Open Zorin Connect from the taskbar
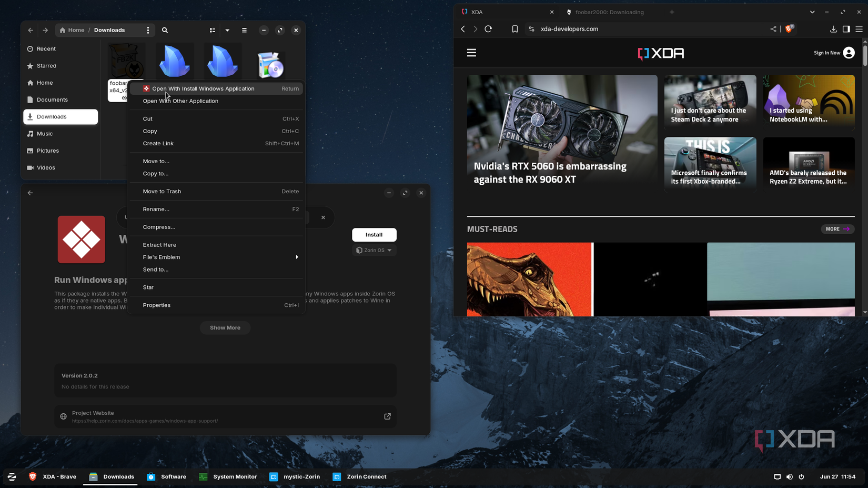Viewport: 868px width, 488px height. click(x=359, y=477)
